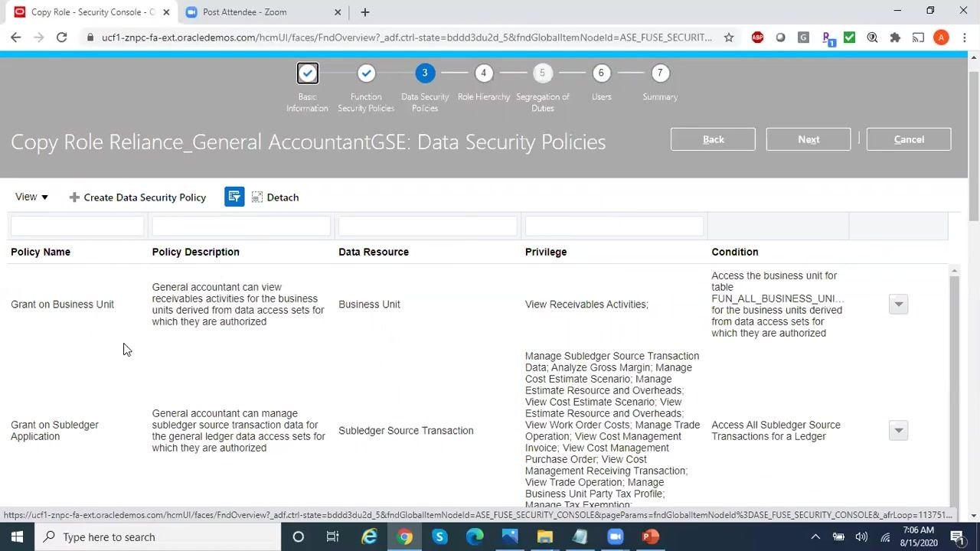Expand actions for Grant on Subledger Application row

(898, 430)
